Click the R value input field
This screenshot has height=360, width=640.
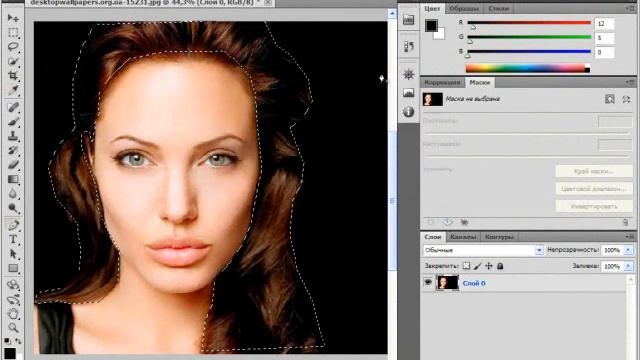click(x=604, y=24)
